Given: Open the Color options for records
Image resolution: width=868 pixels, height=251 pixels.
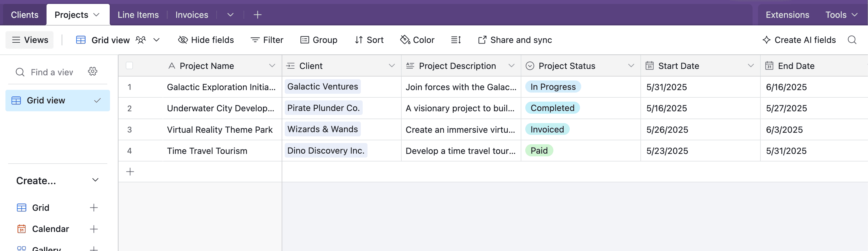Looking at the screenshot, I should (x=417, y=40).
